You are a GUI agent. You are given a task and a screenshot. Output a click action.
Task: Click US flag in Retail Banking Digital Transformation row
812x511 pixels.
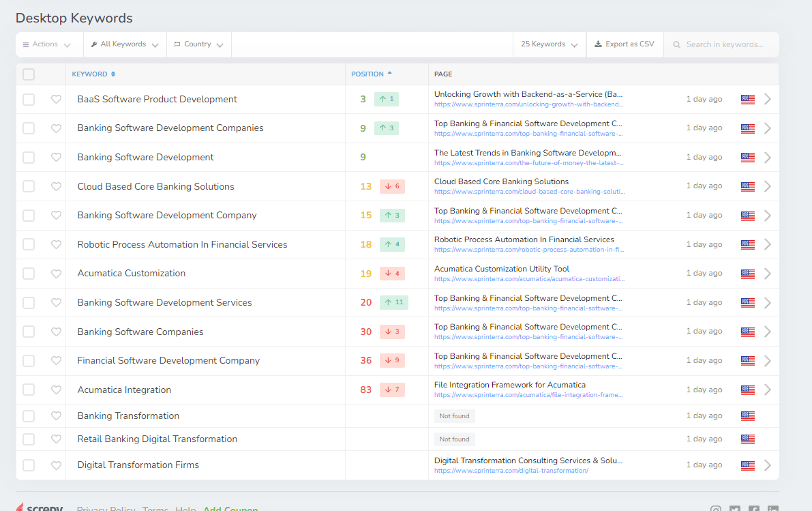(747, 439)
